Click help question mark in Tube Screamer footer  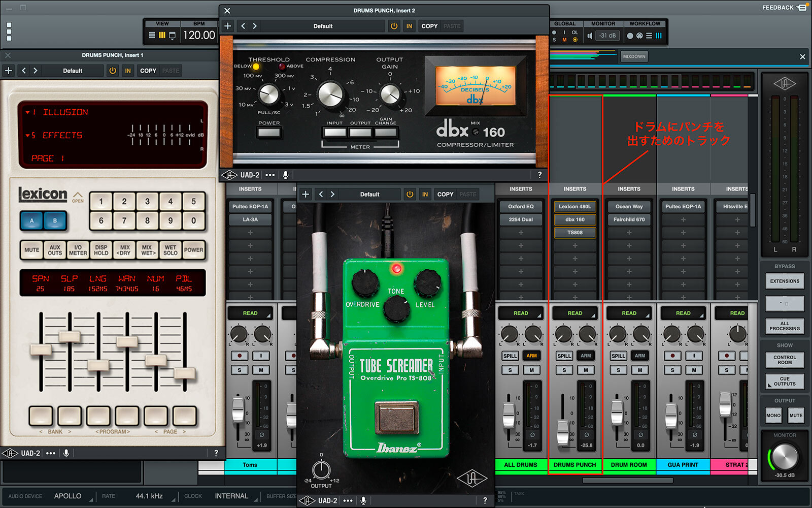pyautogui.click(x=485, y=500)
